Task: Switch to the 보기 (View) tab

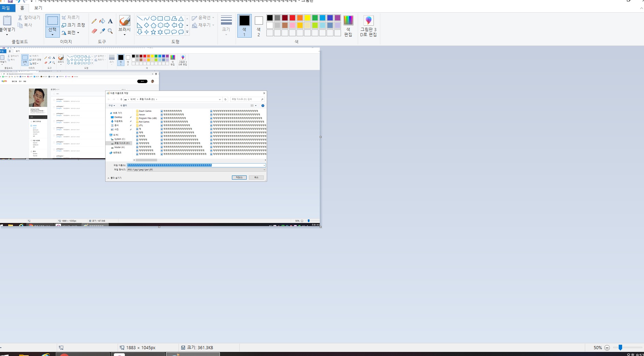Action: (38, 8)
